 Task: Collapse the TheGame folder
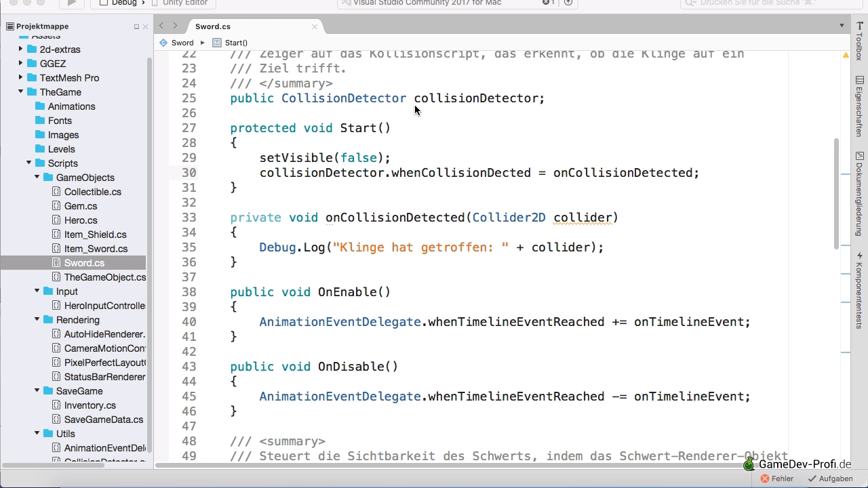[x=21, y=91]
